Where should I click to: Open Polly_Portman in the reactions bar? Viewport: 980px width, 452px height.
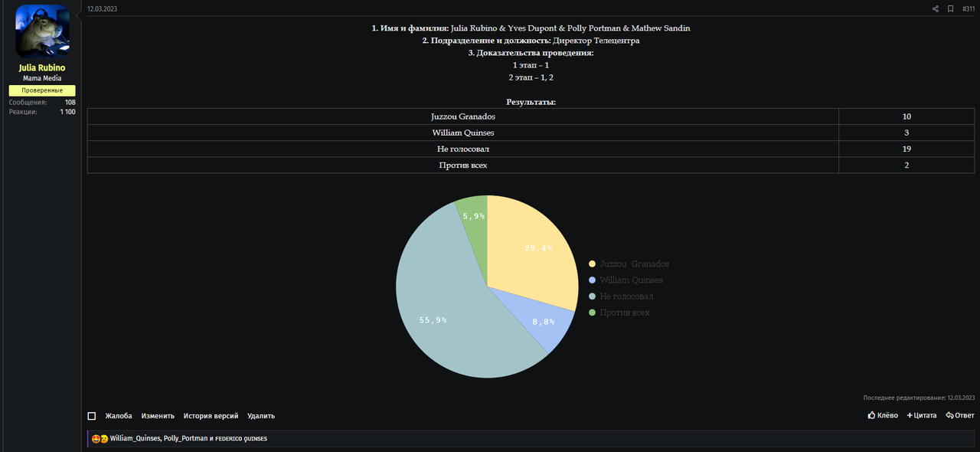(x=185, y=439)
